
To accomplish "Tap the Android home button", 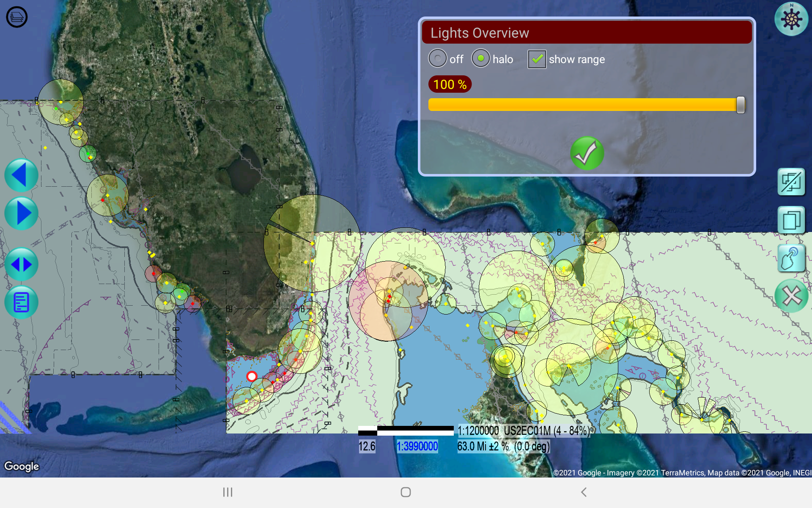I will click(x=406, y=492).
